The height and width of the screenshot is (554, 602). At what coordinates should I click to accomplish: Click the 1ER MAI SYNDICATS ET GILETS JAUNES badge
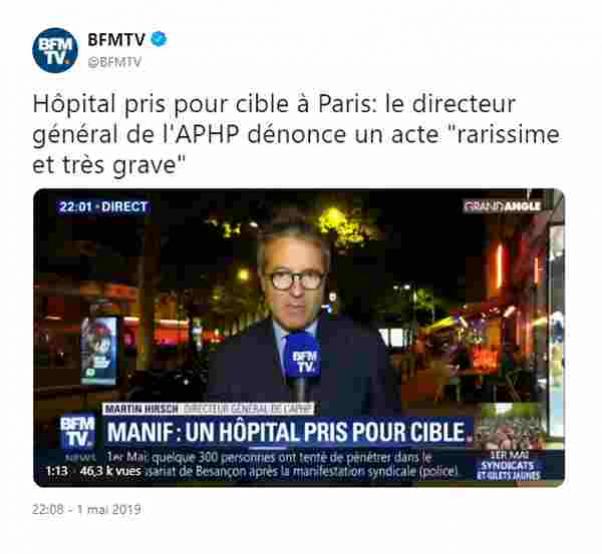coord(509,465)
